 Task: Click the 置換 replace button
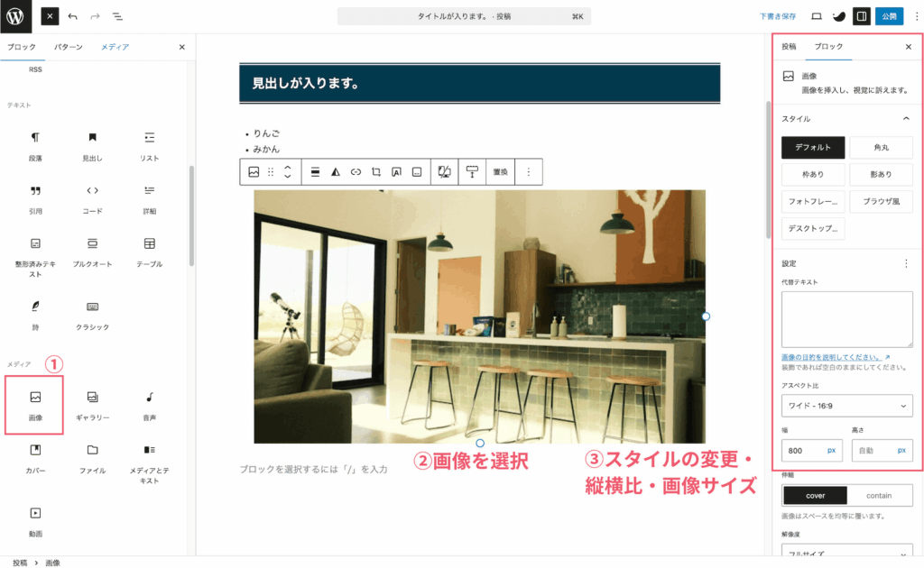(x=500, y=172)
